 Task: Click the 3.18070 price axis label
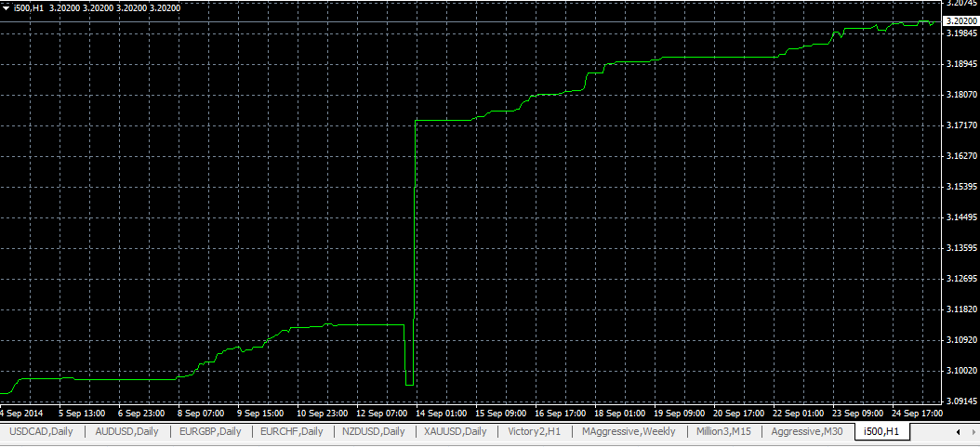tap(961, 95)
